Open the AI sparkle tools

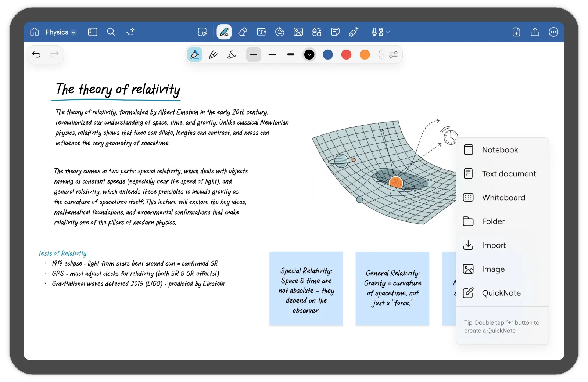coord(130,32)
